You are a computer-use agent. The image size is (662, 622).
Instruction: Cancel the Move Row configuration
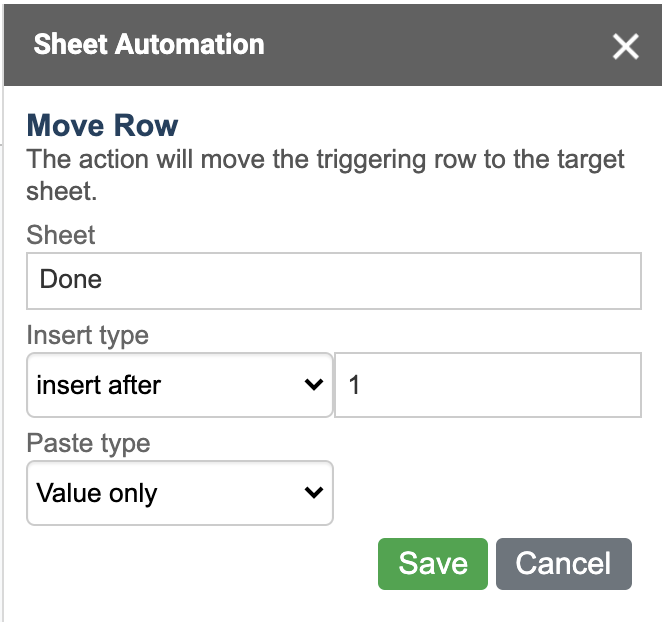click(x=564, y=564)
